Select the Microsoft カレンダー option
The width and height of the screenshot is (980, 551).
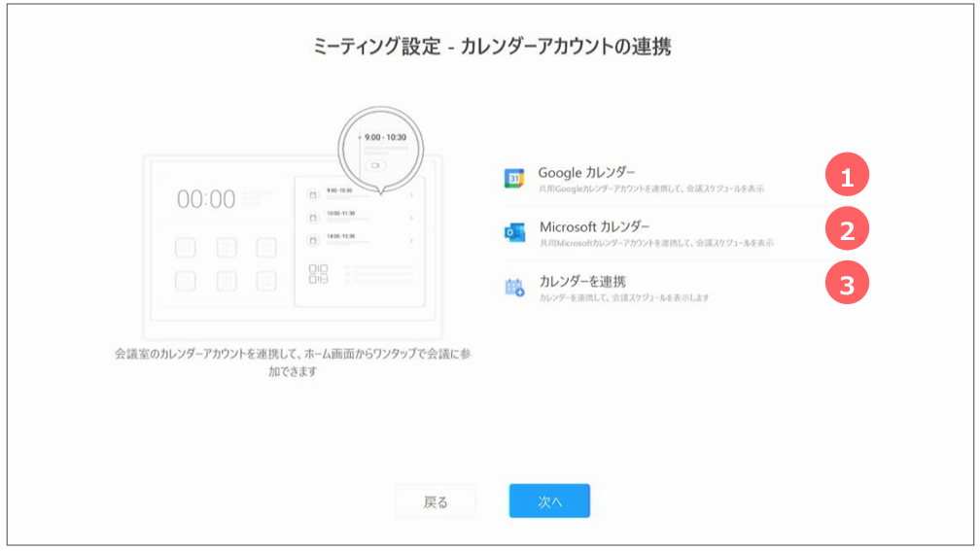point(686,232)
